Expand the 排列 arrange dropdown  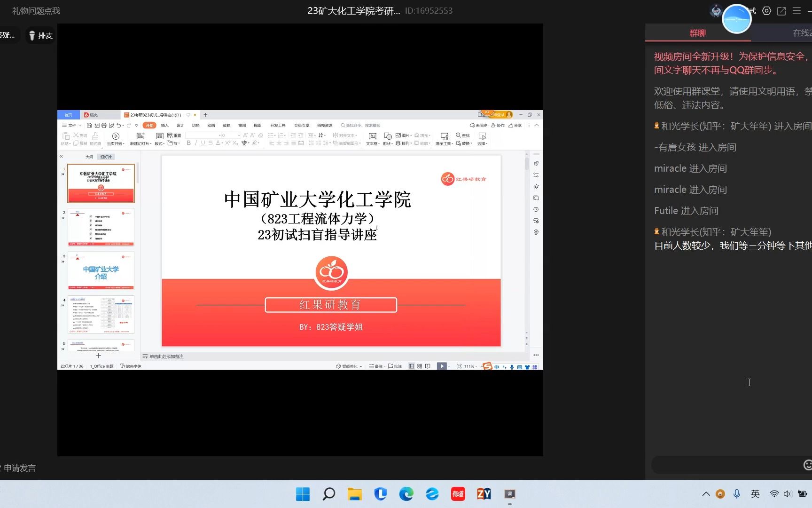tap(404, 143)
